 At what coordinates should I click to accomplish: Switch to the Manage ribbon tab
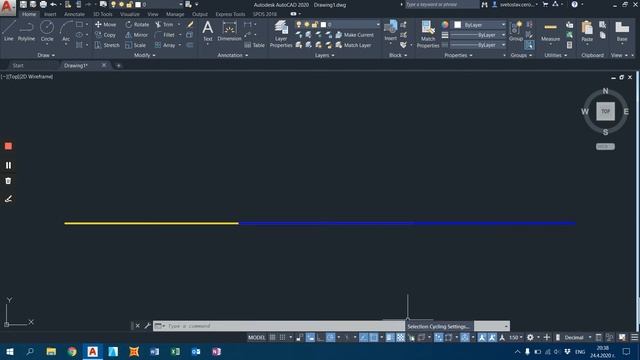pyautogui.click(x=175, y=14)
